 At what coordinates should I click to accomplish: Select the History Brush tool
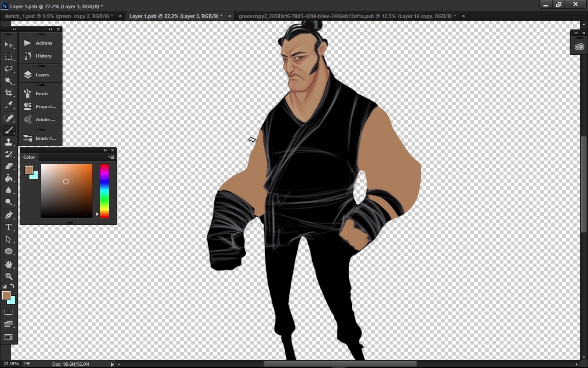click(9, 154)
